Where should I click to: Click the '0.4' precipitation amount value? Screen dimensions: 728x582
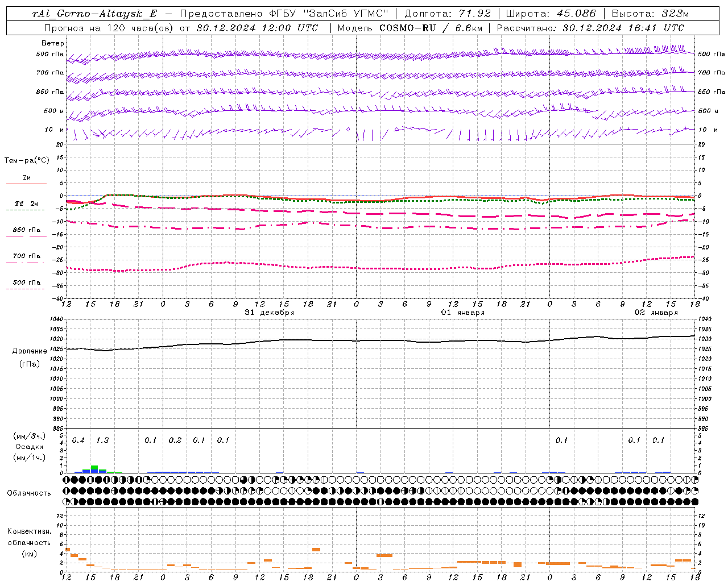(x=78, y=440)
